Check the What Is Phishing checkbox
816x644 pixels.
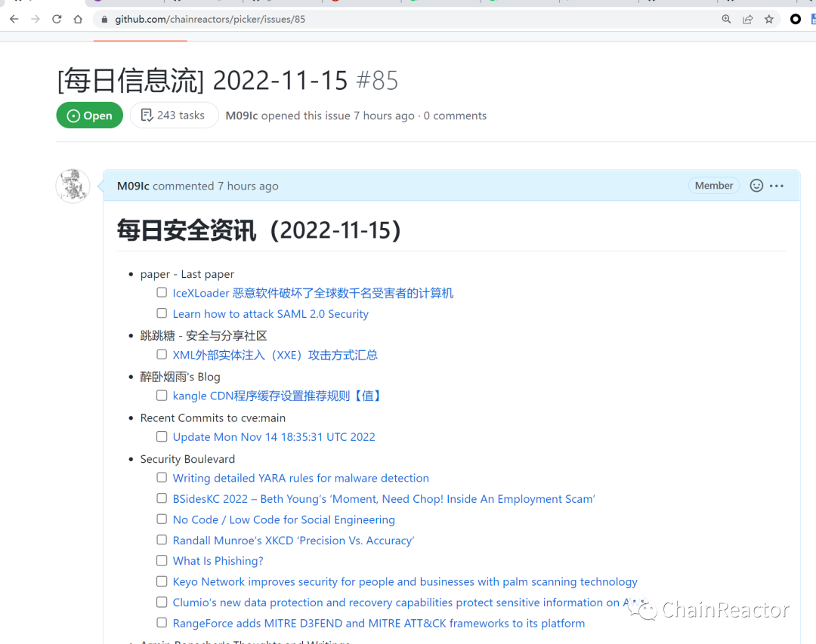(162, 561)
